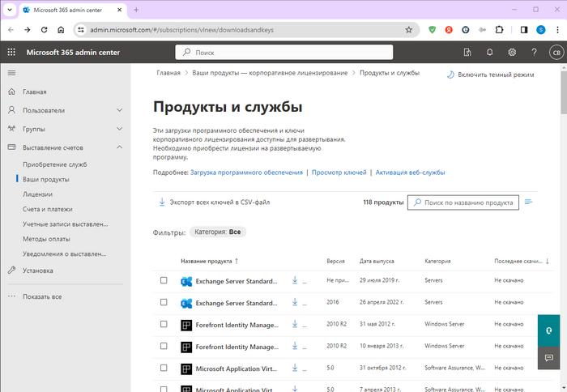Open the filter list icon beside product search
567x392 pixels.
[529, 202]
